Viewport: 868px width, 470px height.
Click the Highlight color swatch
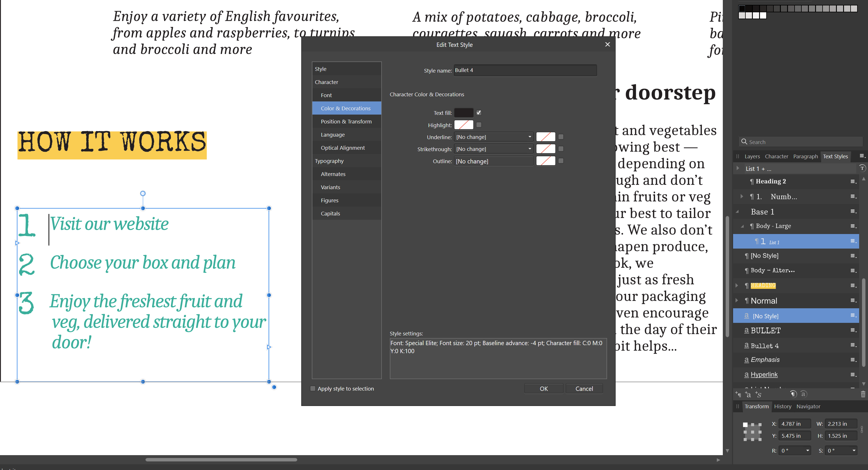[464, 125]
